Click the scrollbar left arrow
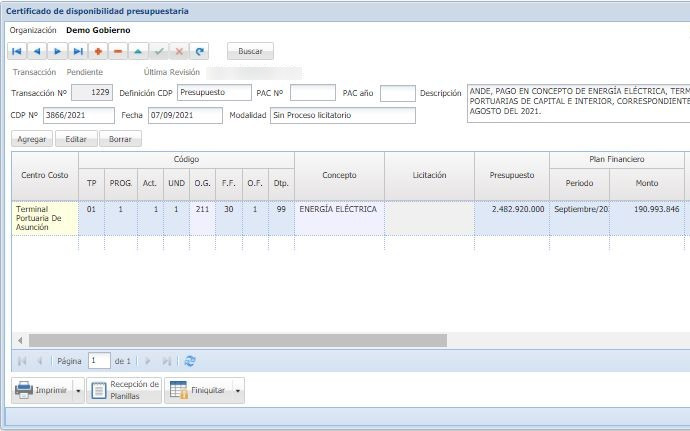 click(x=20, y=340)
